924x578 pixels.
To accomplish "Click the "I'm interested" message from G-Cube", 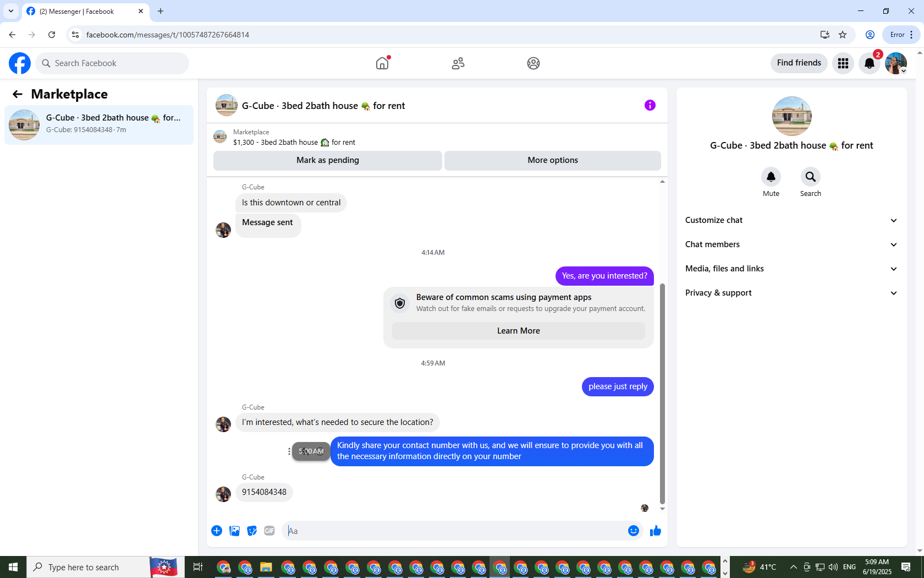I will click(x=338, y=422).
